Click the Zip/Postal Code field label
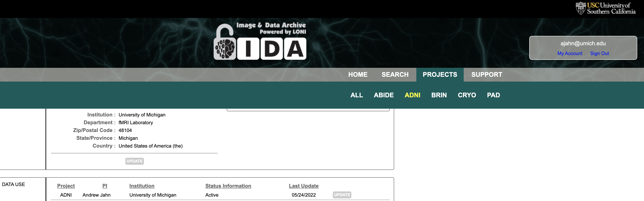 [x=93, y=130]
